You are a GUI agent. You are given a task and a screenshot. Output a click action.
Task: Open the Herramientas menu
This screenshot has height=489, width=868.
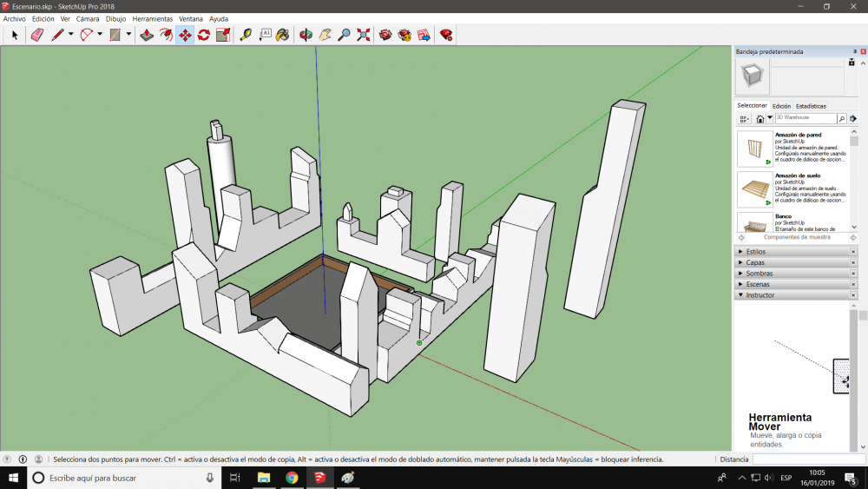coord(152,18)
